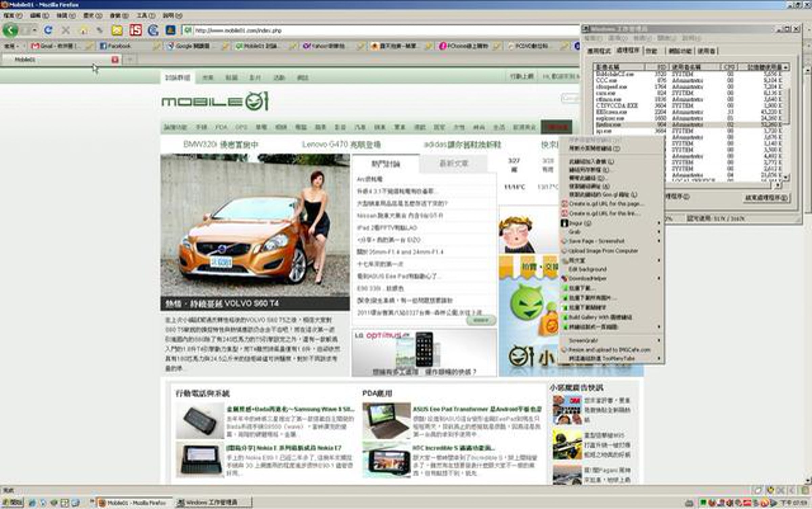Click the End Process button in Task Manager
812x509 pixels.
click(x=766, y=198)
